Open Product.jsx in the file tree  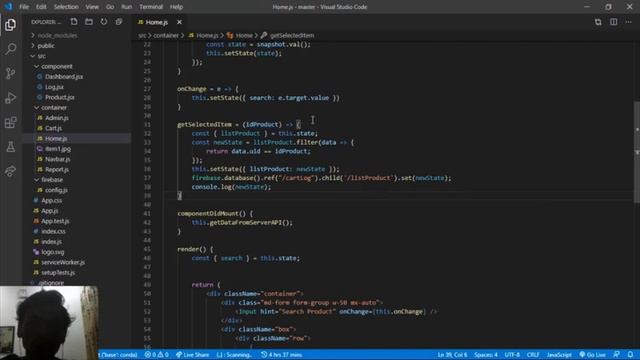click(x=60, y=97)
